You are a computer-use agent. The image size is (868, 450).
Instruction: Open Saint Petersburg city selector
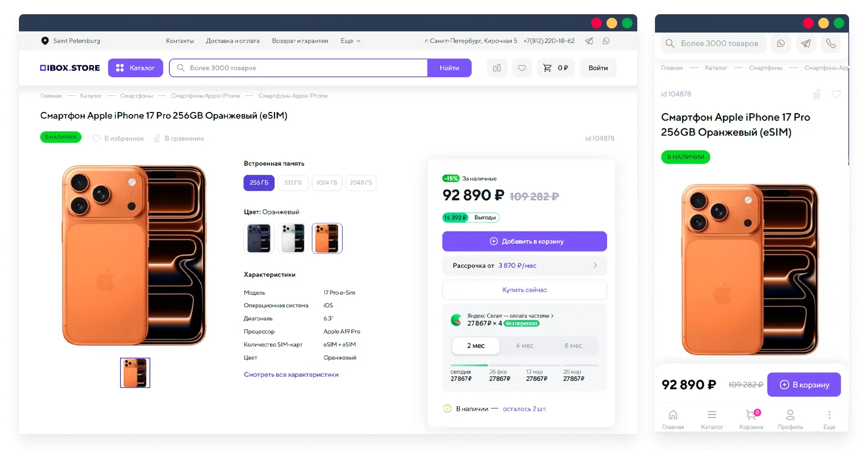click(x=70, y=41)
